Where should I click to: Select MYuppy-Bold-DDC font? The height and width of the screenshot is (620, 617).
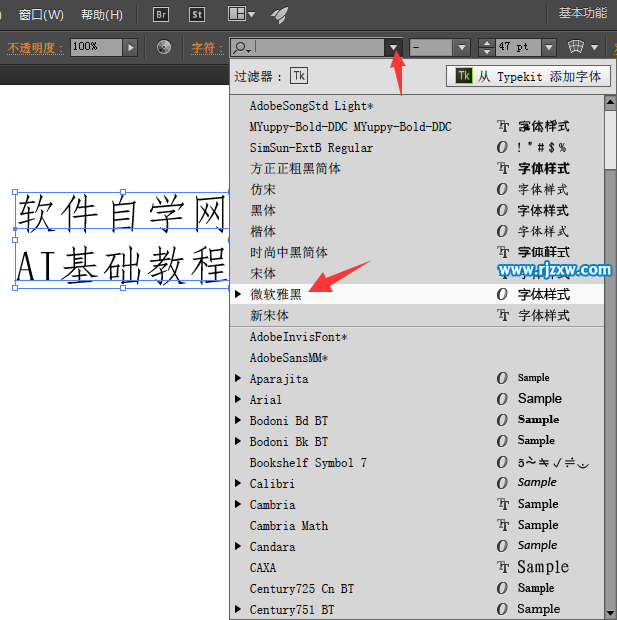click(417, 127)
